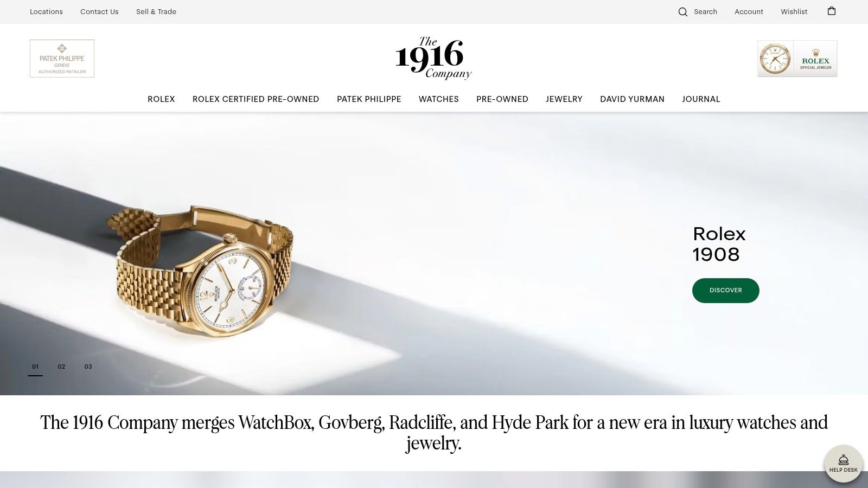Click the search magnifier icon

click(x=683, y=12)
